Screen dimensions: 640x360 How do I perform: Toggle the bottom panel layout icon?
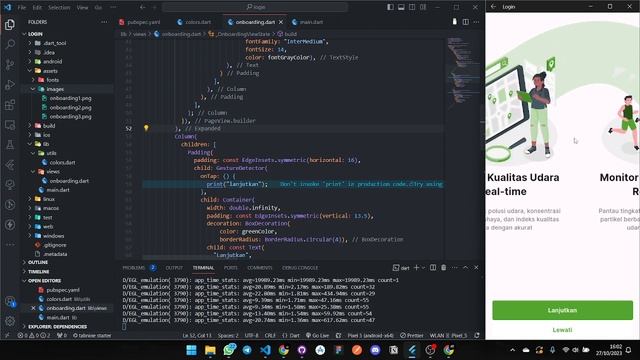pyautogui.click(x=401, y=7)
